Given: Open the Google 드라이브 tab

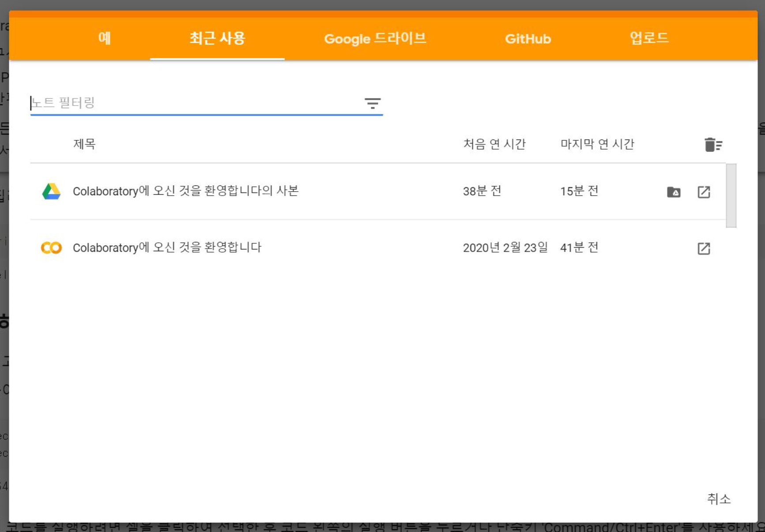Looking at the screenshot, I should [375, 38].
